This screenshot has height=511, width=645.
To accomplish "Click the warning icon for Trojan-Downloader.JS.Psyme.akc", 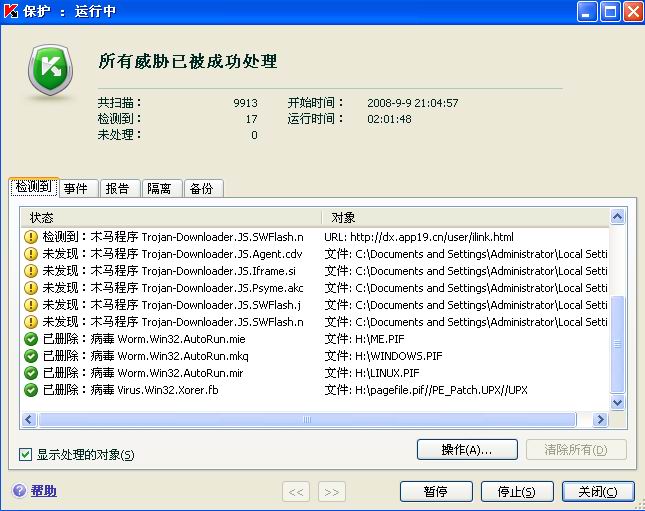I will [31, 288].
